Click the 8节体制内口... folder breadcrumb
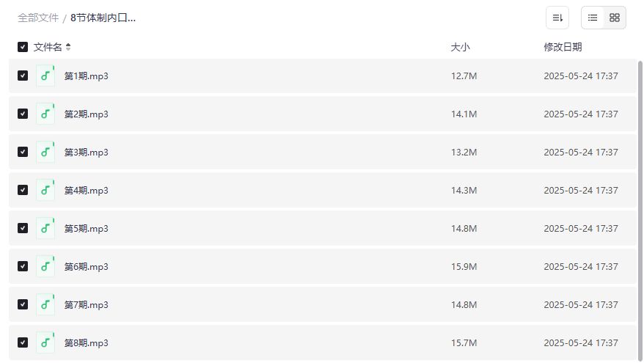Viewport: 644px width, 363px height. point(103,18)
